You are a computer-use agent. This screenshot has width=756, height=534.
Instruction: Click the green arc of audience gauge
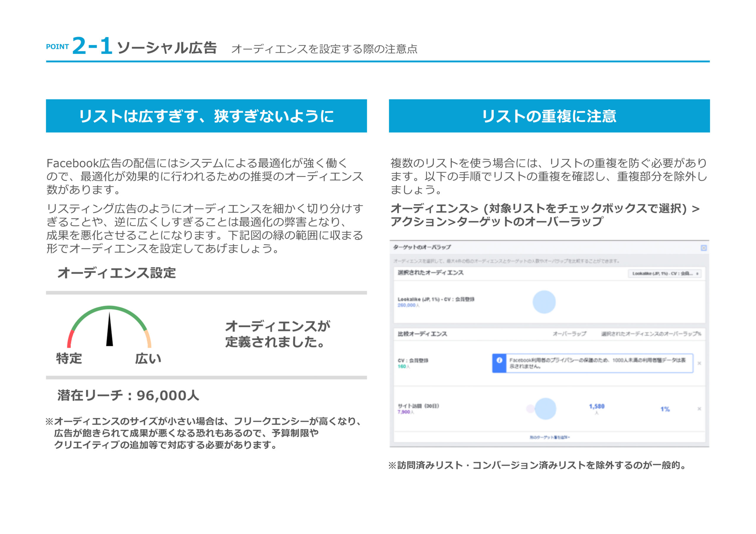point(110,308)
